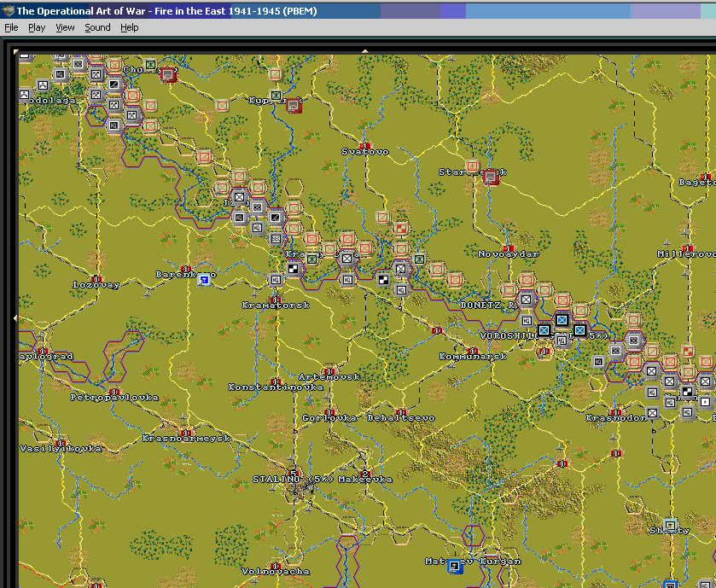This screenshot has width=716, height=588.
Task: Click the objective flag above Petropavlovka
Action: tap(114, 392)
